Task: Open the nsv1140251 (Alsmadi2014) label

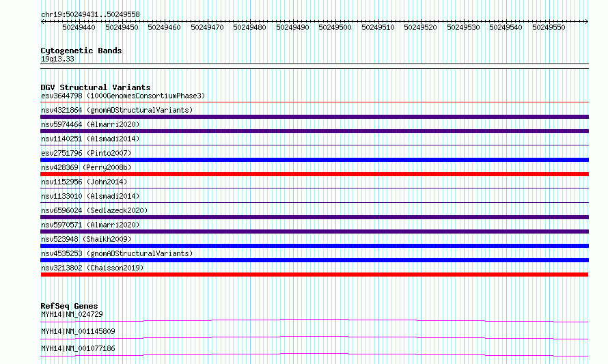Action: 90,139
